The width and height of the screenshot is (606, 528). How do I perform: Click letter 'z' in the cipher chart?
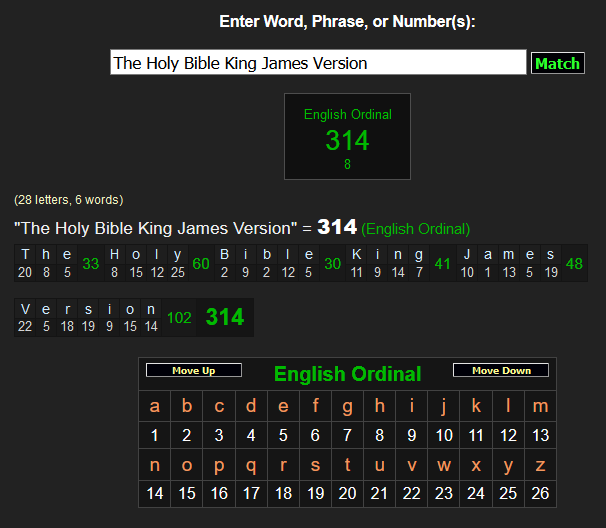(540, 465)
